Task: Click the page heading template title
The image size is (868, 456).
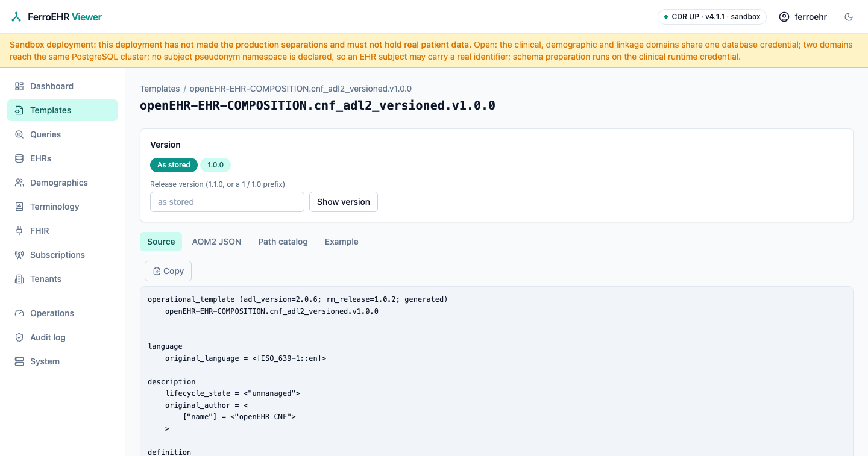Action: pos(318,105)
